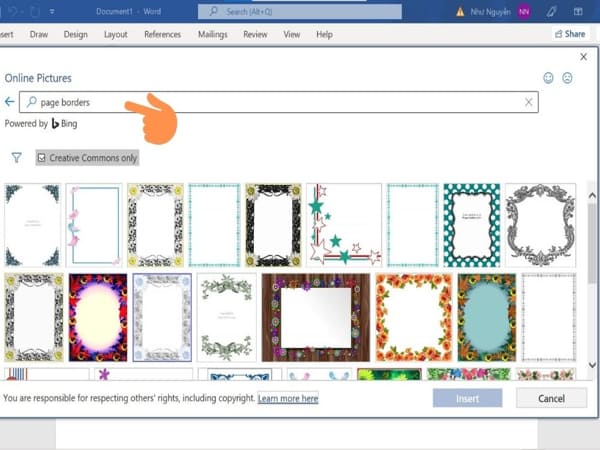The image size is (600, 450).
Task: Click the results scrollbar up arrow
Action: tap(592, 196)
